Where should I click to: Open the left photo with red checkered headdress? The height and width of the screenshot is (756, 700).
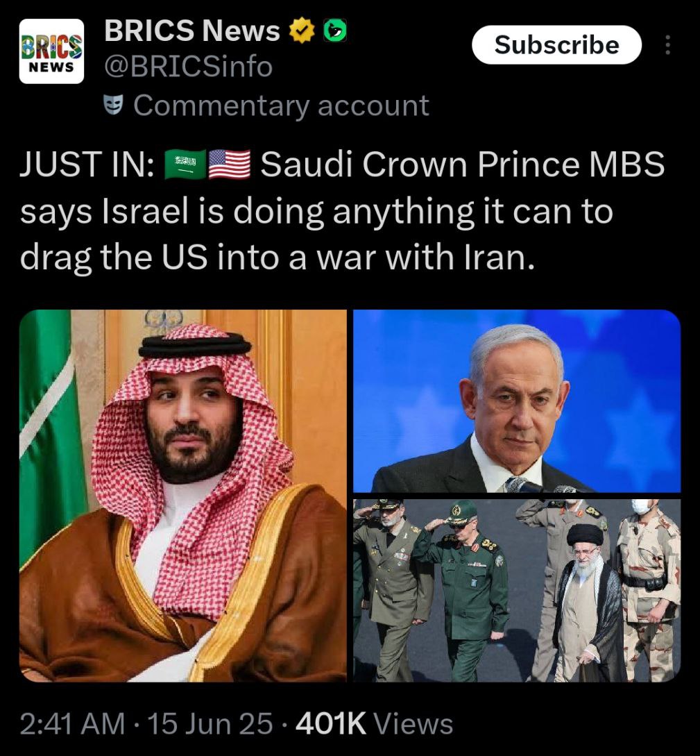coord(183,496)
